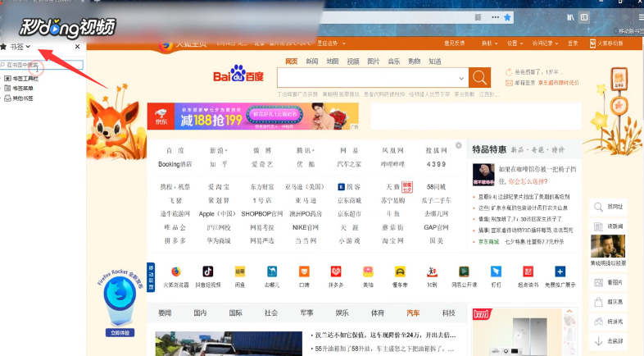Click 意见反馈 in the orange bar
The image size is (644, 356).
tap(454, 43)
